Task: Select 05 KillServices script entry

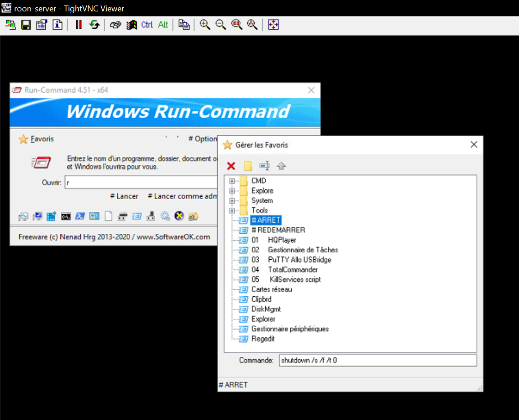Action: (x=286, y=280)
